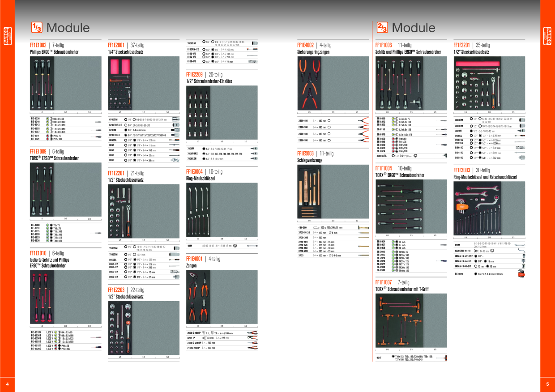Viewport: 555px width, 392px height.
Task: Click the product code 'FF1F1007'
Action: [384, 283]
